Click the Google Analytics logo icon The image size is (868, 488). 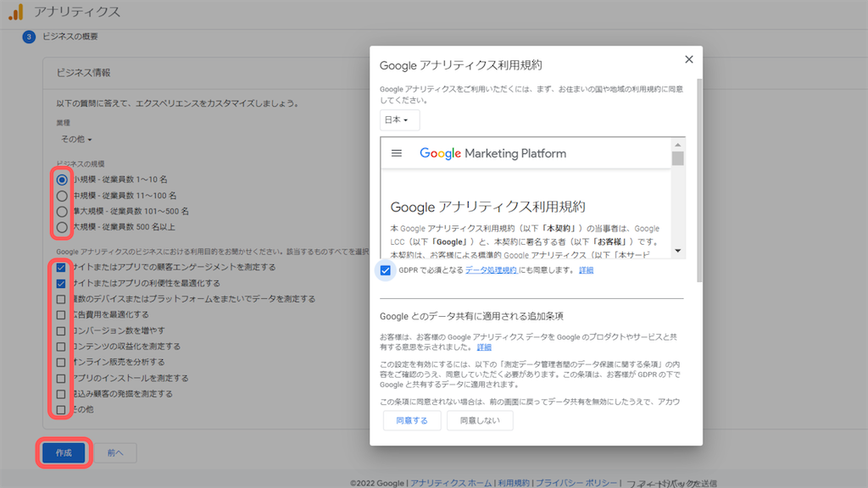click(x=16, y=12)
